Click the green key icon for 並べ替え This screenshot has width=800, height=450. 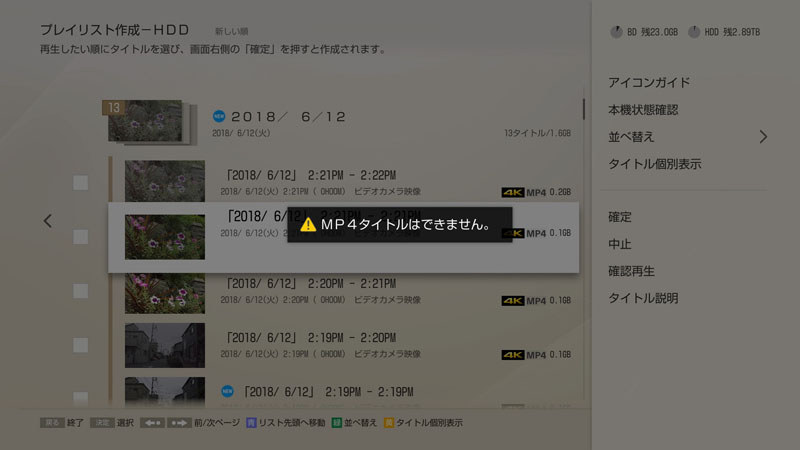coord(337,422)
